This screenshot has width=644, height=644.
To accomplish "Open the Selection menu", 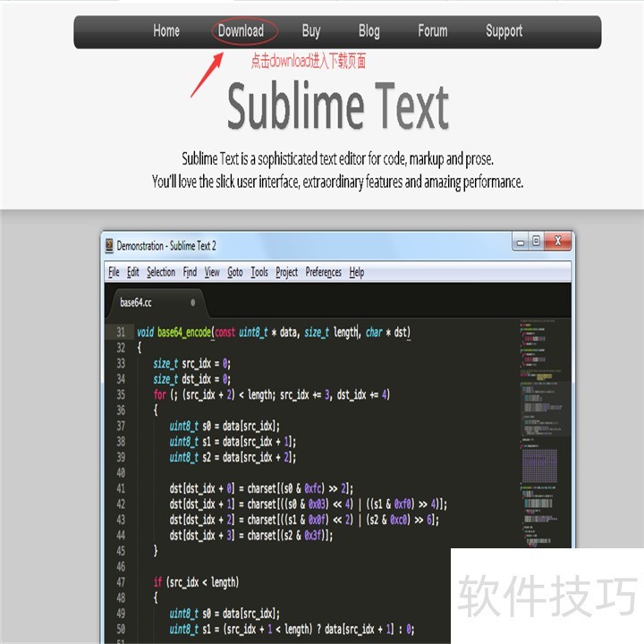I will coord(161,272).
